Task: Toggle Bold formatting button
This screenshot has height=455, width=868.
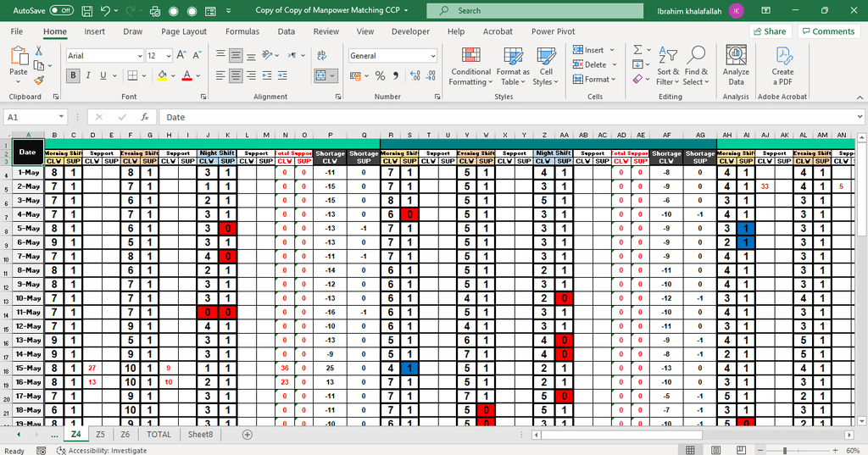Action: click(x=74, y=75)
